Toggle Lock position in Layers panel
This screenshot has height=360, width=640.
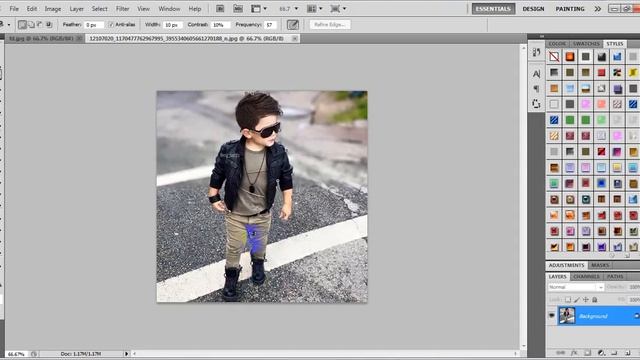(x=586, y=300)
